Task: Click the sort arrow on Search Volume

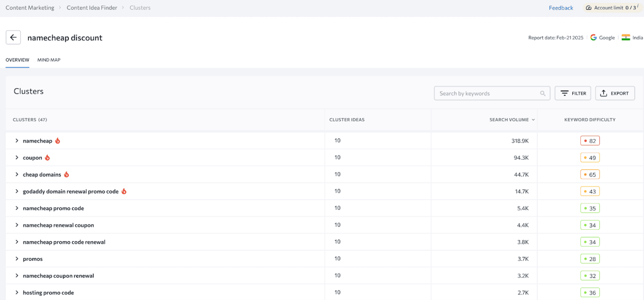Action: [533, 120]
